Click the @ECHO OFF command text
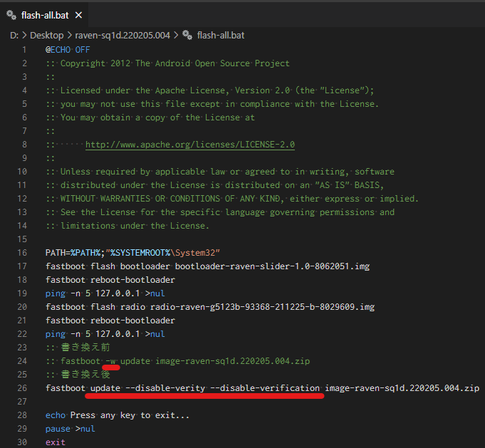Image resolution: width=485 pixels, height=448 pixels. pos(68,50)
